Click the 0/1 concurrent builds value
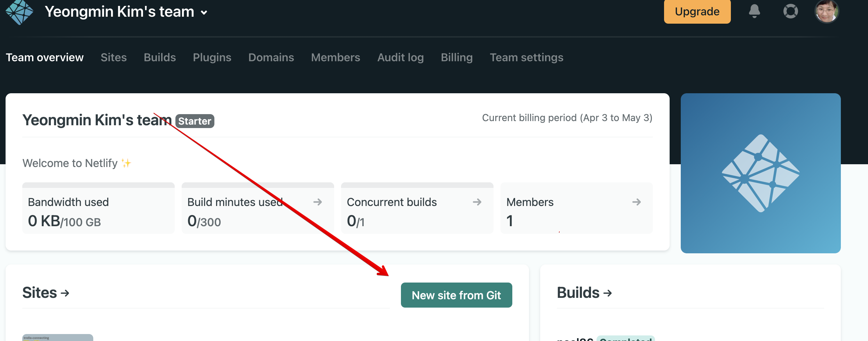868x341 pixels. tap(355, 221)
